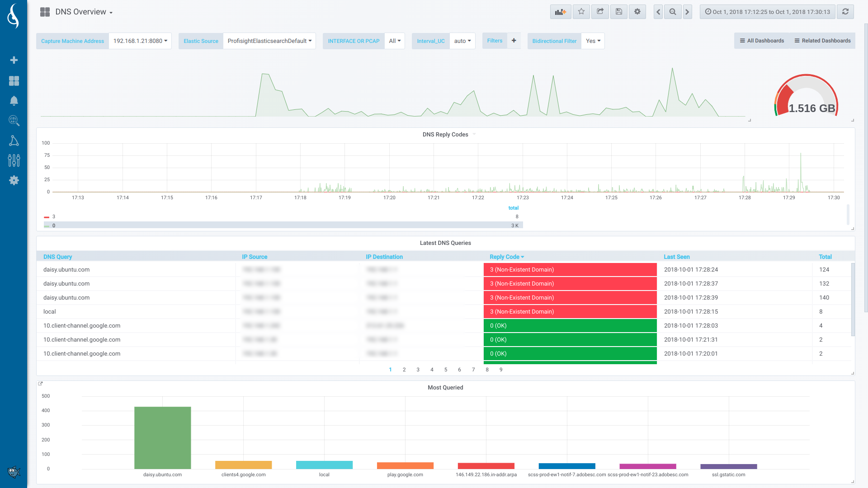Click the user avatar at the sidebar bottom
This screenshot has width=868, height=488.
14,472
